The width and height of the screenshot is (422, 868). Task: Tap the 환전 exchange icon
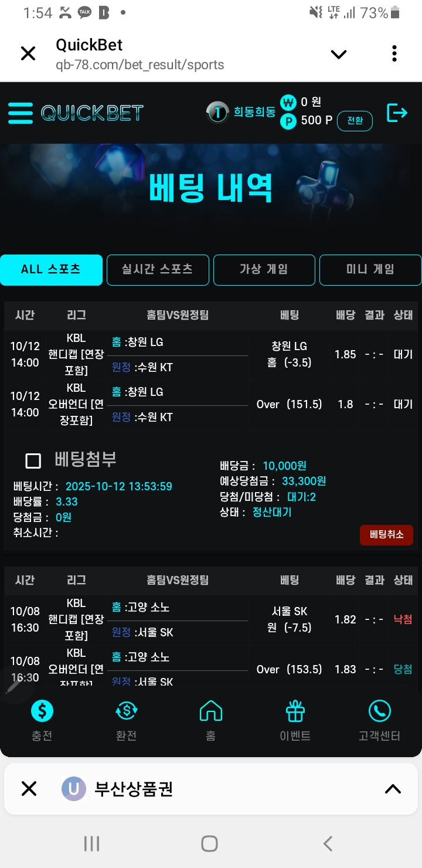[x=127, y=711]
